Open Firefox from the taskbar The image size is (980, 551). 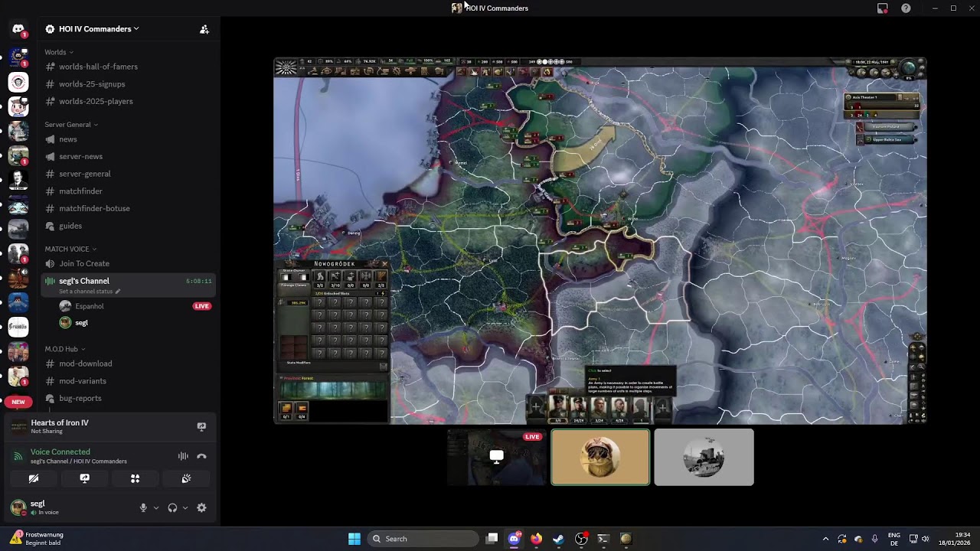point(537,539)
